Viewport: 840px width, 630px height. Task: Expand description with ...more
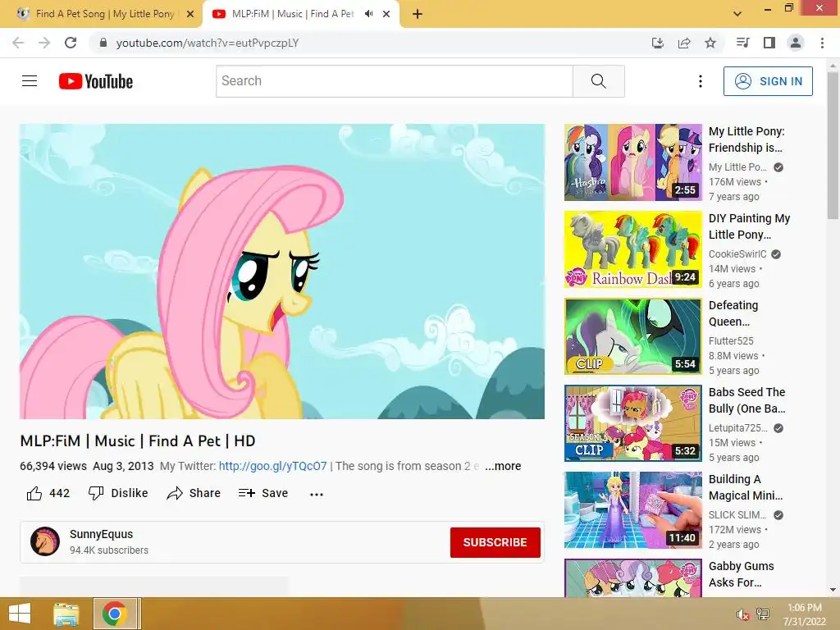coord(503,466)
